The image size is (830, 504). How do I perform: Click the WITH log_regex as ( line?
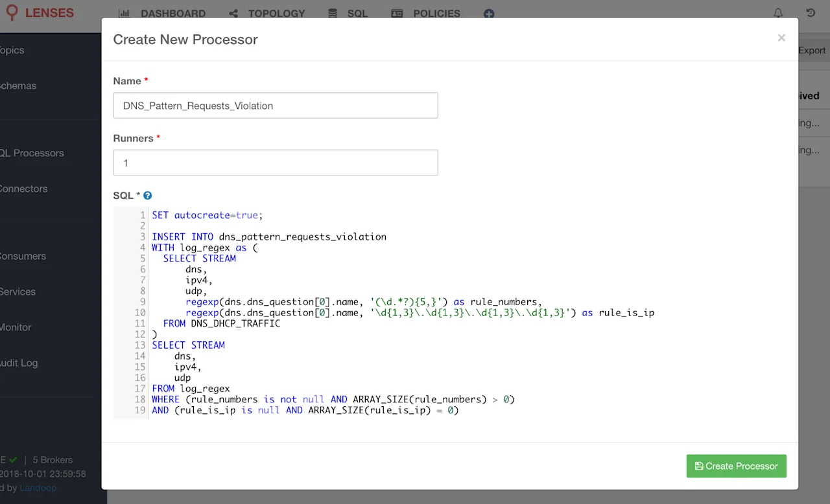click(205, 247)
